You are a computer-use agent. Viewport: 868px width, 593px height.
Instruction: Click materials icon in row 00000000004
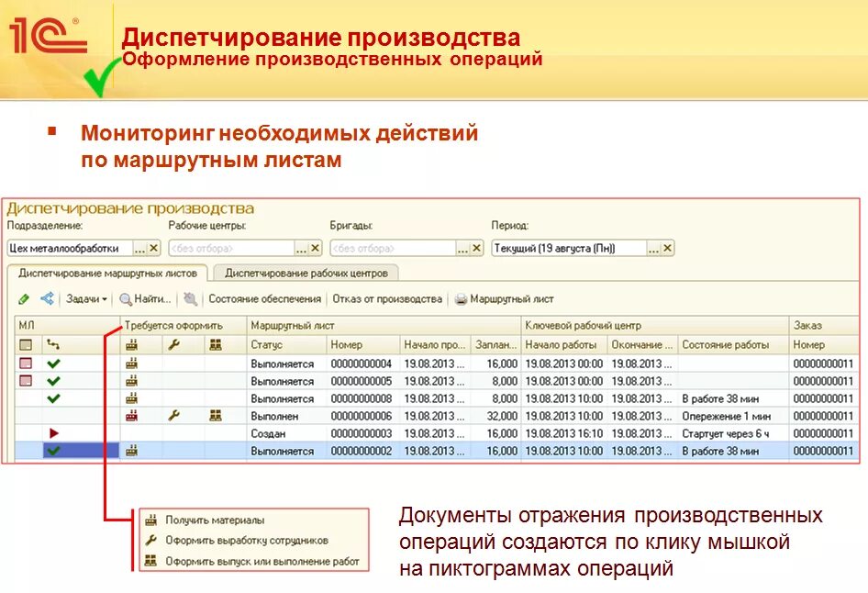click(131, 364)
